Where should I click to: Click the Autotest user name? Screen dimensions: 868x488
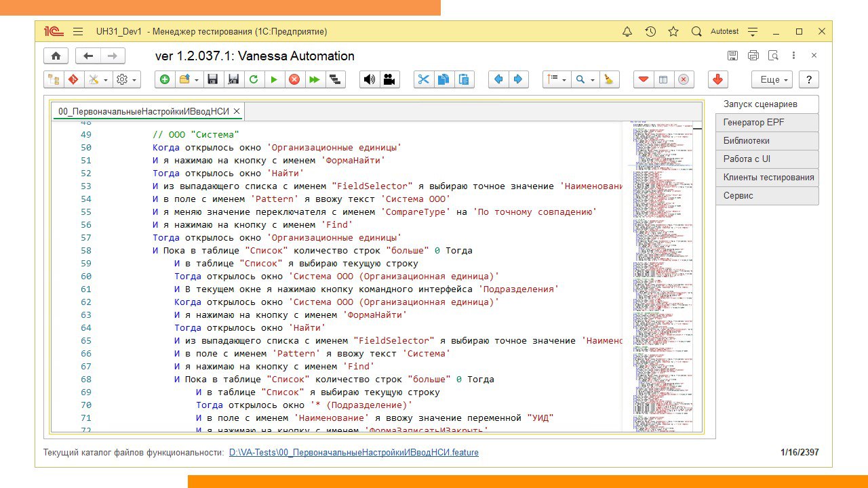click(725, 32)
